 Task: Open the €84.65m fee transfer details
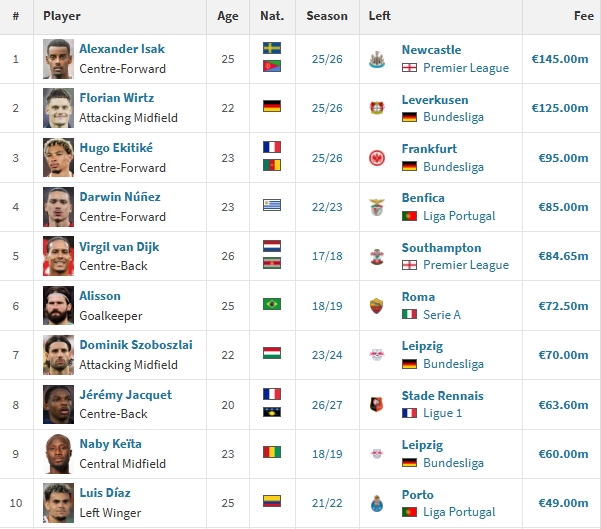(x=563, y=256)
